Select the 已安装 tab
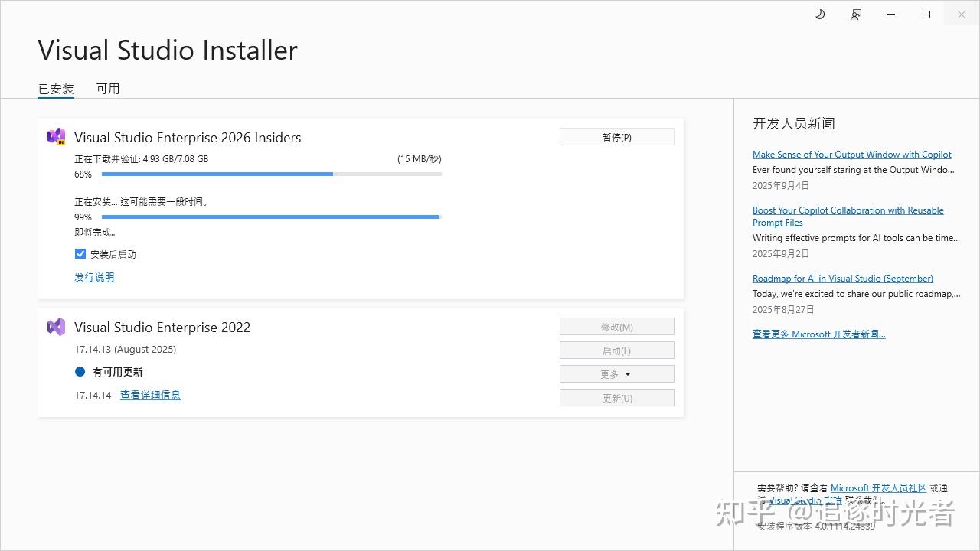Viewport: 980px width, 551px height. [55, 89]
